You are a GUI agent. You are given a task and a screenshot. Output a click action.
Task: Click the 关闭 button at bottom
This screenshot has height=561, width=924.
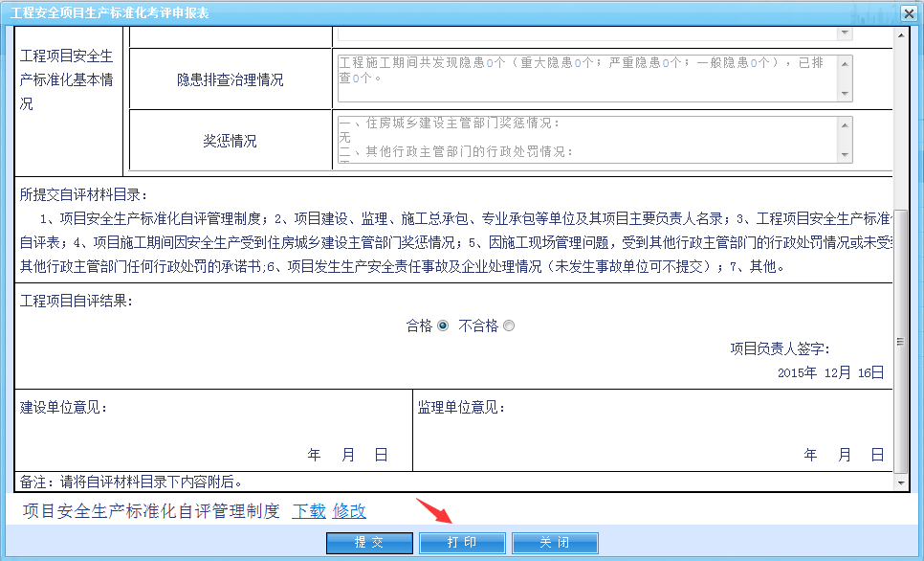click(555, 543)
